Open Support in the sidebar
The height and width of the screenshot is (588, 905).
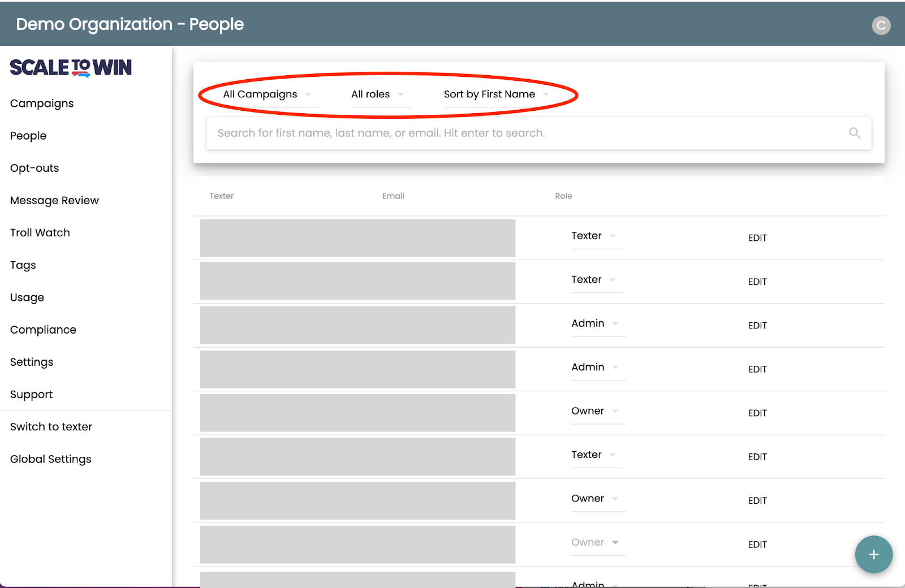(31, 395)
